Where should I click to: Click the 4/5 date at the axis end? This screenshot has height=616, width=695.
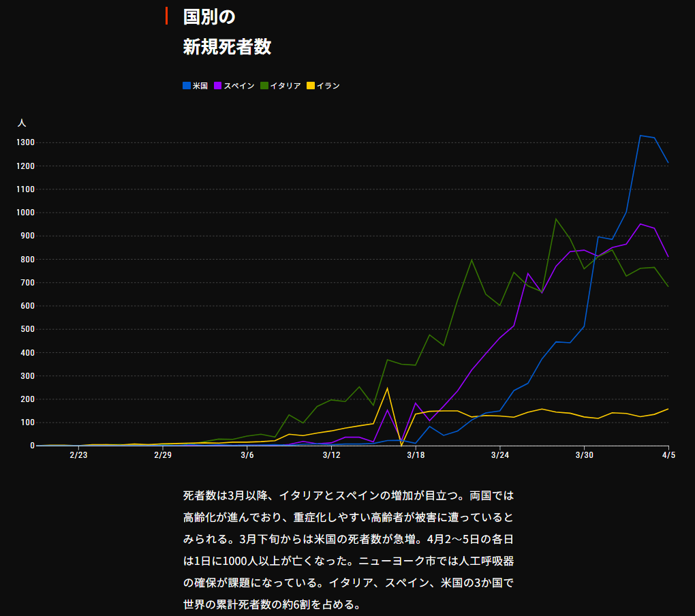(669, 455)
